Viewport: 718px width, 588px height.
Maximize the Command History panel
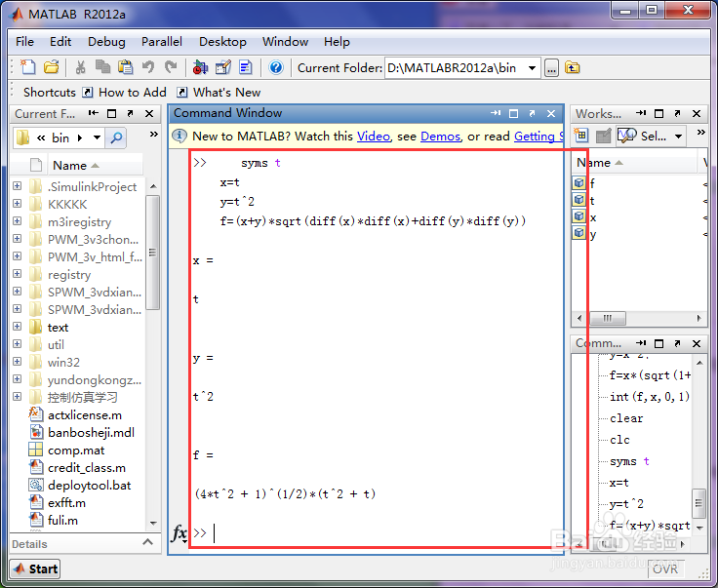click(x=658, y=343)
